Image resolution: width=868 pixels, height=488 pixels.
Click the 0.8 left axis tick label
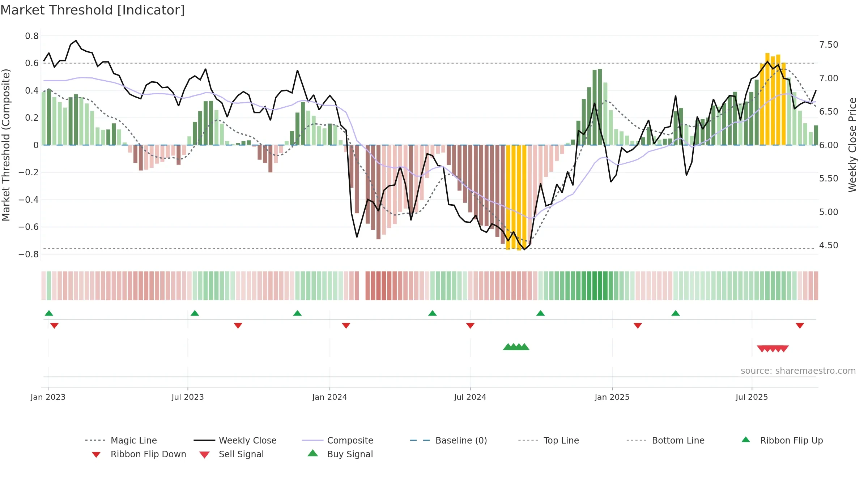32,36
